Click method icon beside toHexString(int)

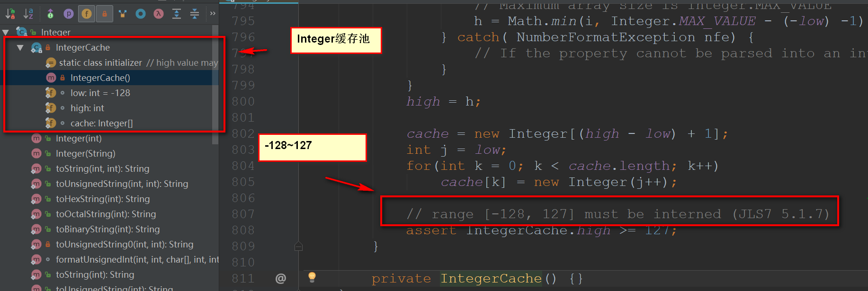coord(36,199)
